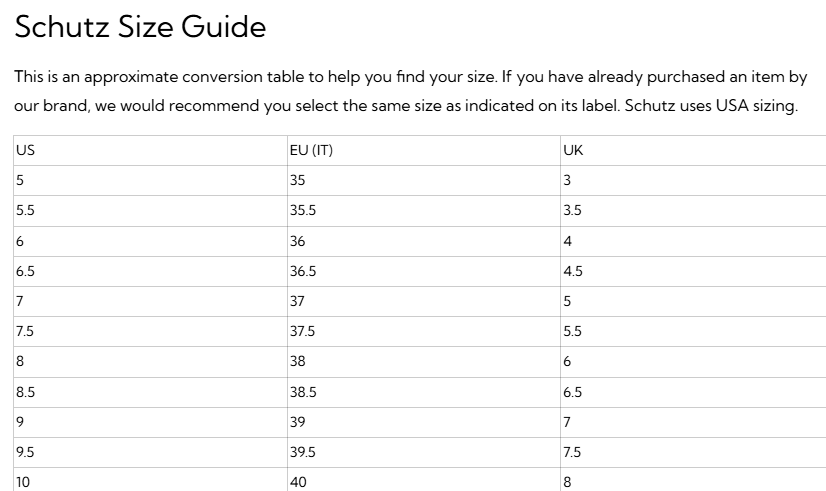The image size is (826, 491).
Task: Click the US size 7.5 cell
Action: pyautogui.click(x=151, y=331)
